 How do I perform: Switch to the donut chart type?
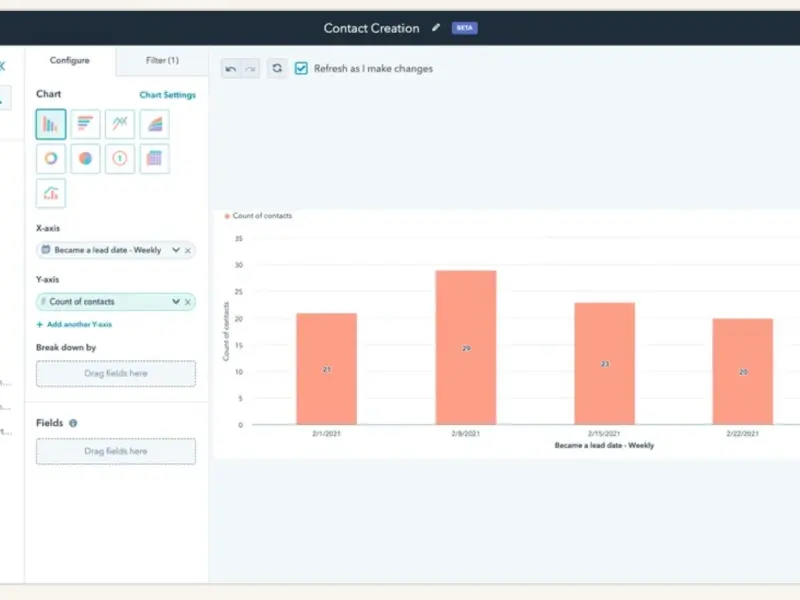point(51,159)
